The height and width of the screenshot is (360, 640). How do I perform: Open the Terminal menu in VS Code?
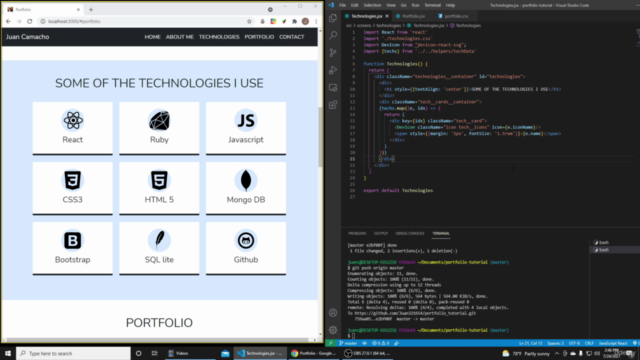tap(433, 5)
